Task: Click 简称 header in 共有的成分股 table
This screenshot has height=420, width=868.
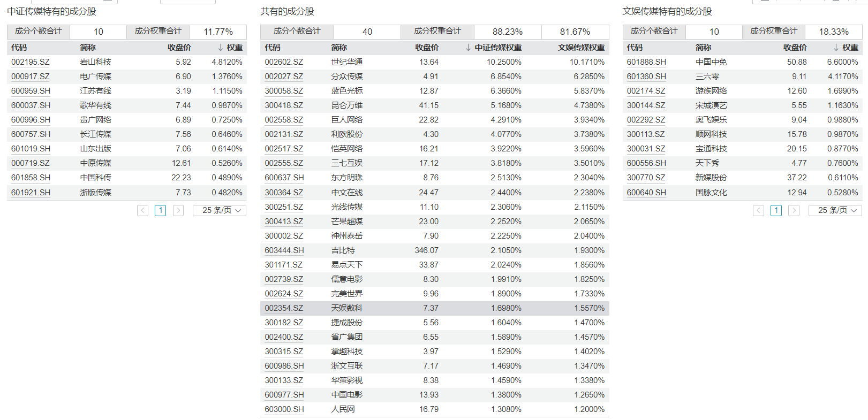Action: (x=339, y=48)
